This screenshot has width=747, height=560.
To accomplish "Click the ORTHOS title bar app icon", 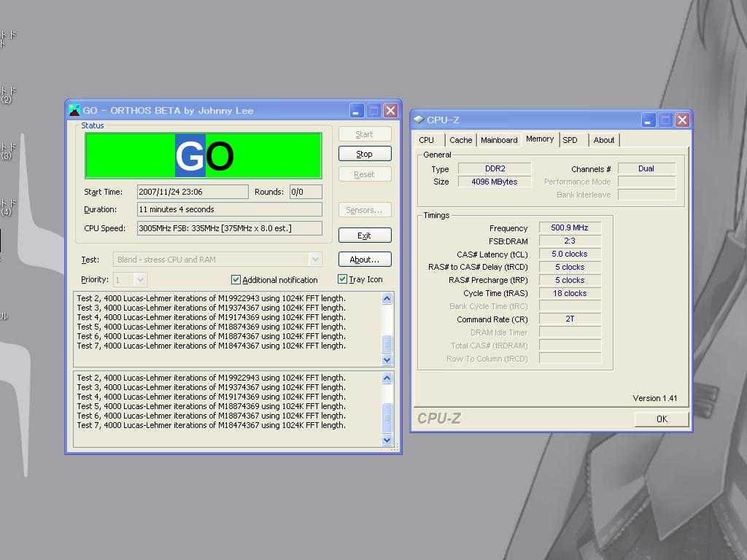I will tap(74, 111).
